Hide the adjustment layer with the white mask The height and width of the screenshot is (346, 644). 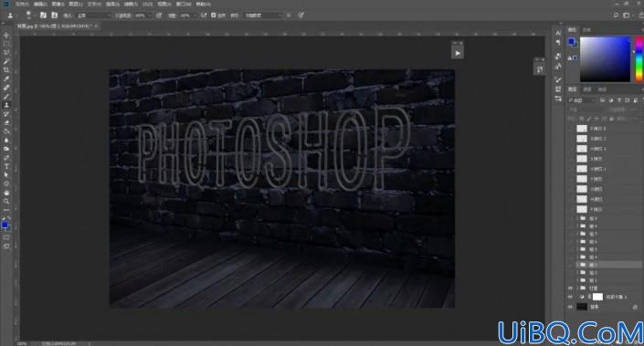pyautogui.click(x=570, y=297)
